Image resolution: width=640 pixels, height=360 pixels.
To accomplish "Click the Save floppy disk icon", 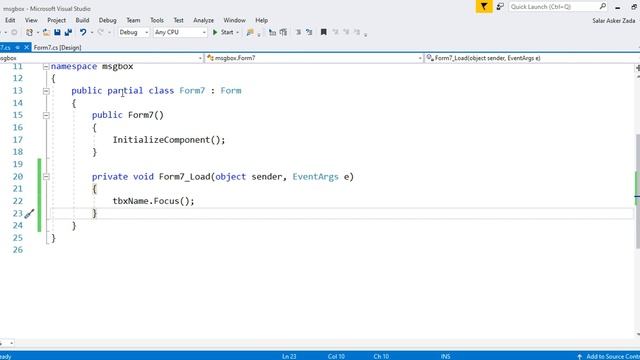I will click(x=57, y=32).
